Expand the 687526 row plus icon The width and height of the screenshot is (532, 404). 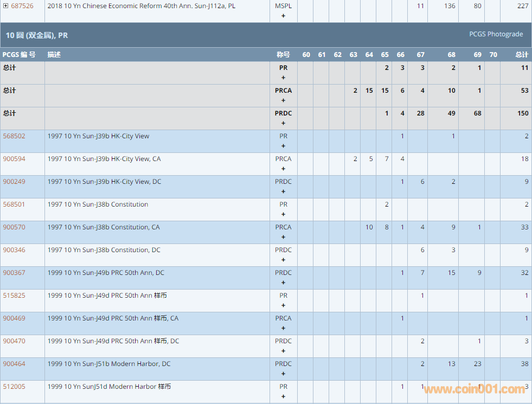pos(5,6)
